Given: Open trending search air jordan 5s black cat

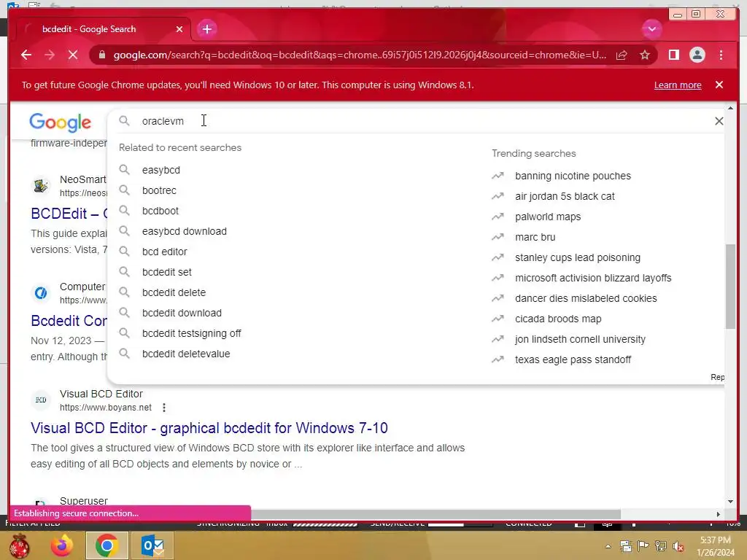Looking at the screenshot, I should click(565, 196).
